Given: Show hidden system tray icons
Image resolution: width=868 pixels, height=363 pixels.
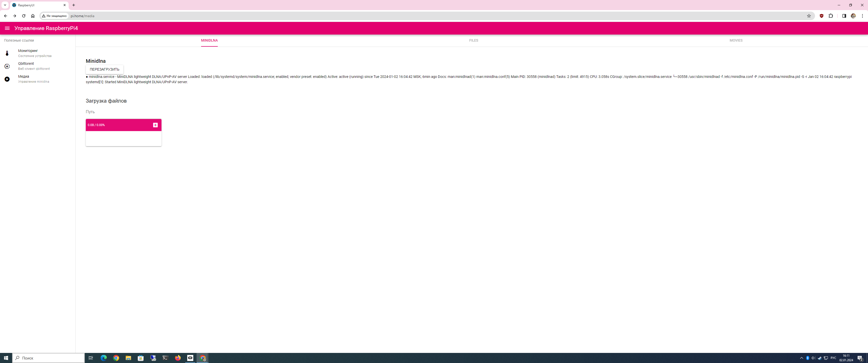Looking at the screenshot, I should pyautogui.click(x=802, y=358).
